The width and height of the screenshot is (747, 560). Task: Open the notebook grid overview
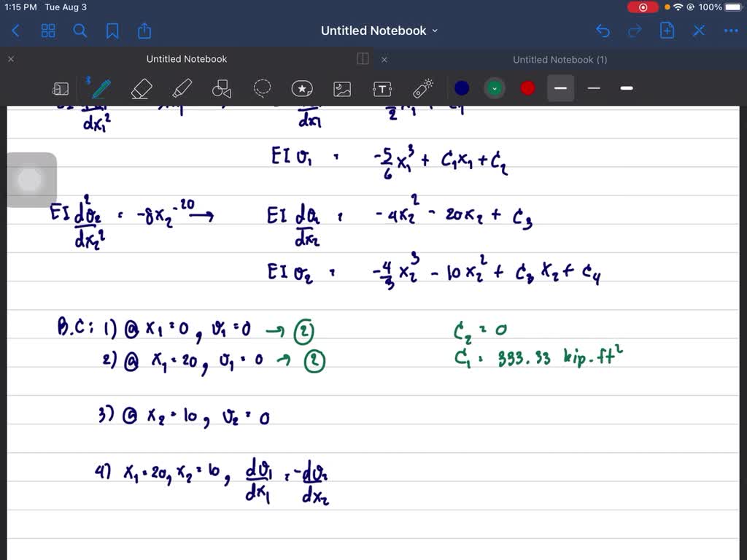[48, 31]
